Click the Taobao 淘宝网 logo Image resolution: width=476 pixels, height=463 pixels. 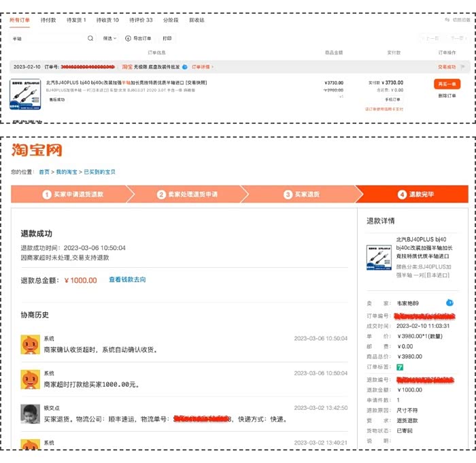click(37, 150)
